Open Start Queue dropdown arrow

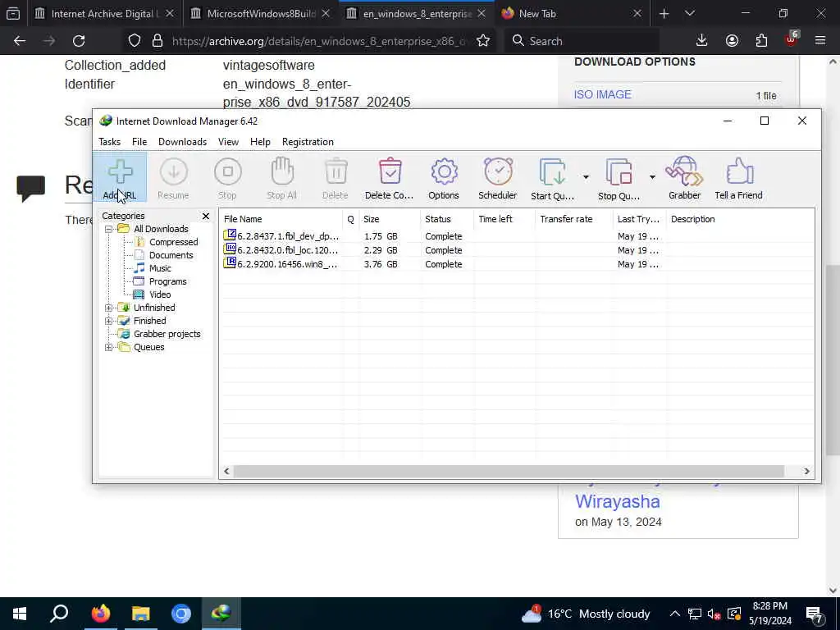[x=586, y=177]
